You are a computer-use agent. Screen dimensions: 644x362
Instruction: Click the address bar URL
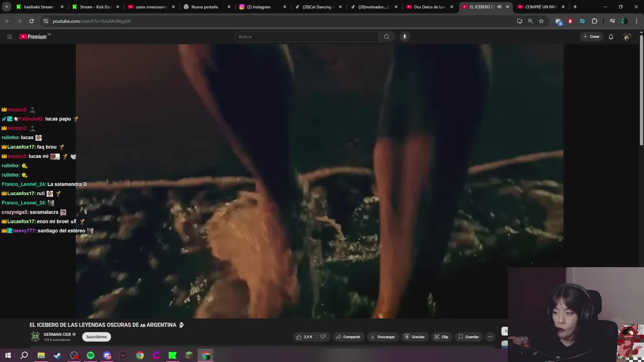(92, 21)
